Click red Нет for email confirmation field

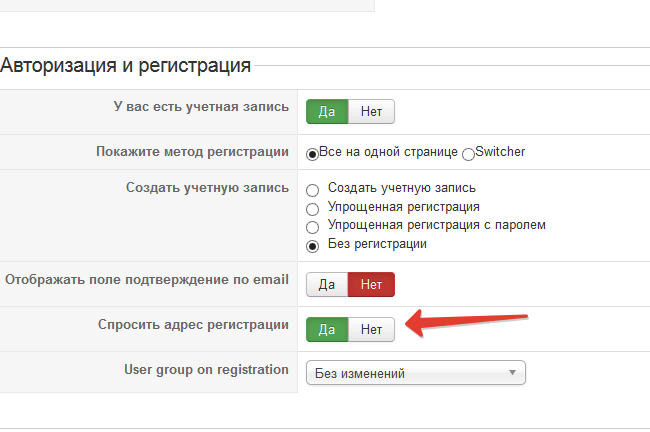[x=371, y=285]
